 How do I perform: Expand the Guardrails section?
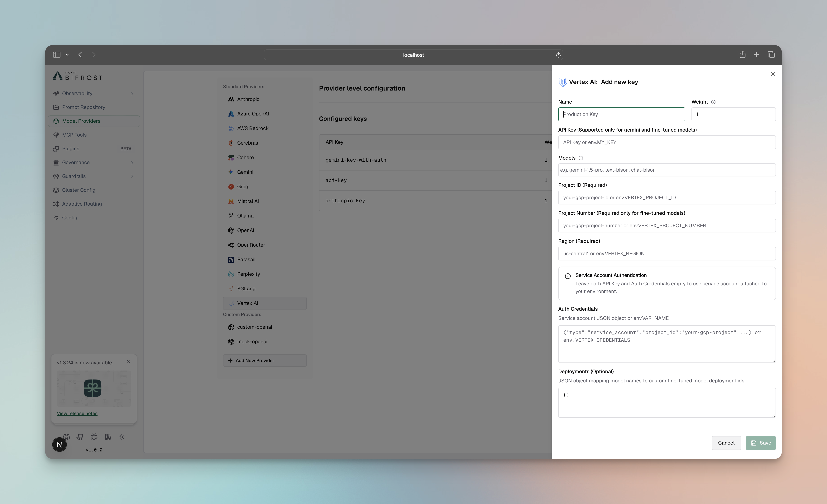[x=132, y=176]
